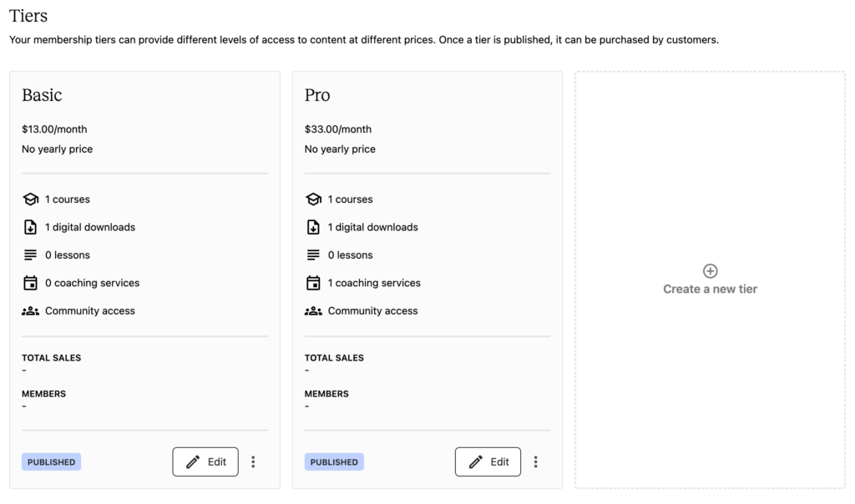Click the digital downloads icon in Pro tier
Image resolution: width=855 pixels, height=504 pixels.
coord(314,227)
